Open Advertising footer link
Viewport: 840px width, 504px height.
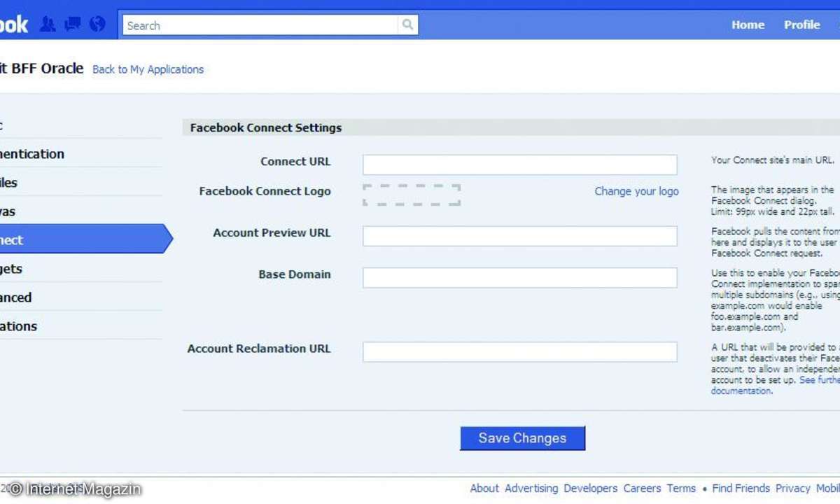coord(531,489)
